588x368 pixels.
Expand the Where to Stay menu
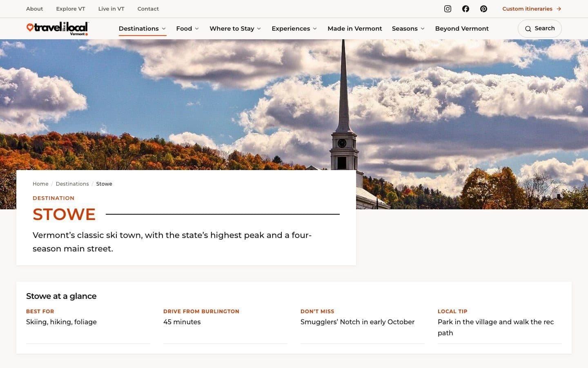(236, 29)
